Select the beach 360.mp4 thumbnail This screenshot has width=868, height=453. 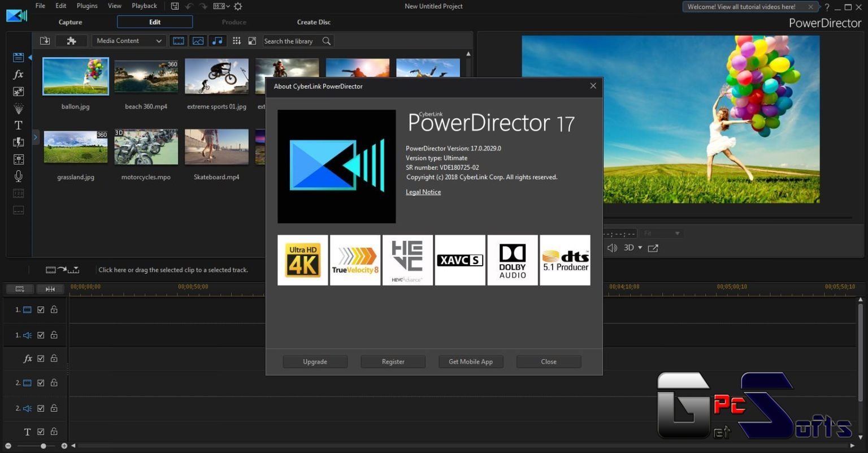click(146, 77)
